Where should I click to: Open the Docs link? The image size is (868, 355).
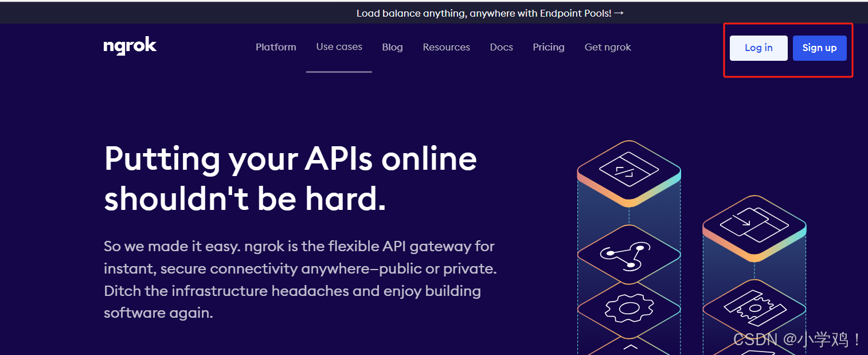[501, 47]
